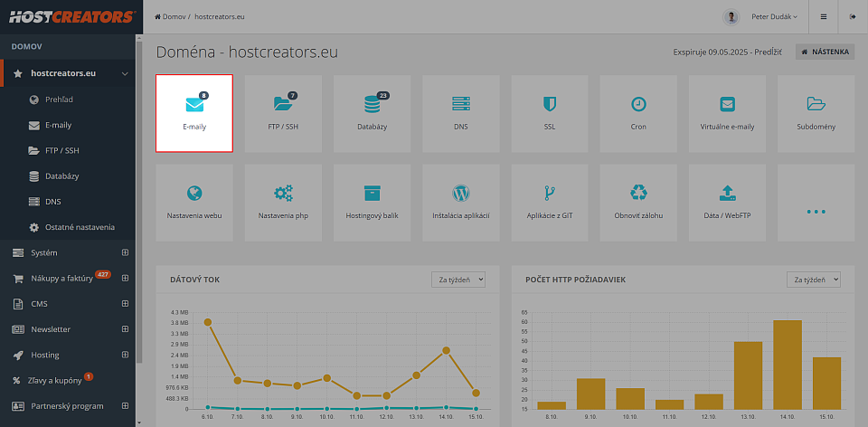Open the DNS server tile
Screen dimensions: 868x427
click(460, 113)
